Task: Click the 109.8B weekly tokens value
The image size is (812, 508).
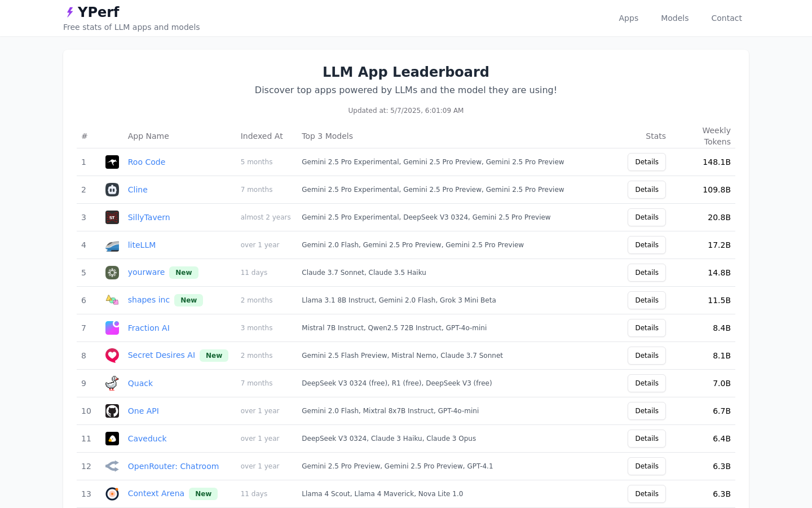Action: (717, 190)
